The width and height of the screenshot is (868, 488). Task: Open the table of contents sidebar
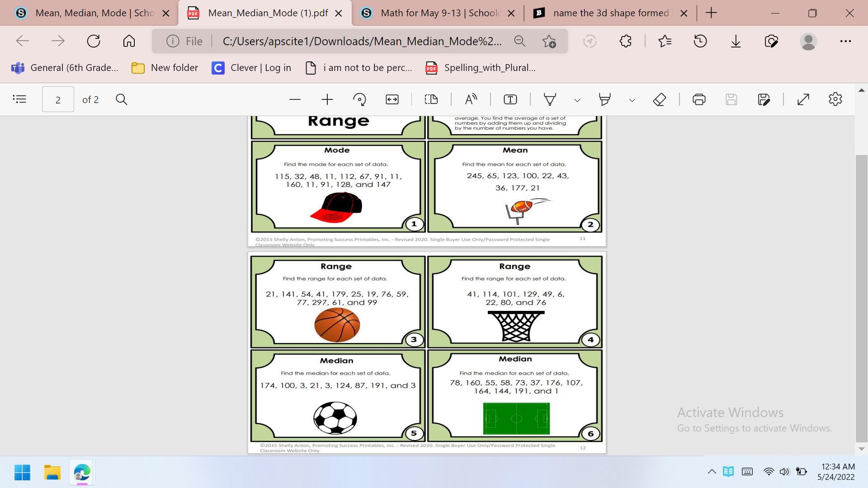click(x=19, y=99)
